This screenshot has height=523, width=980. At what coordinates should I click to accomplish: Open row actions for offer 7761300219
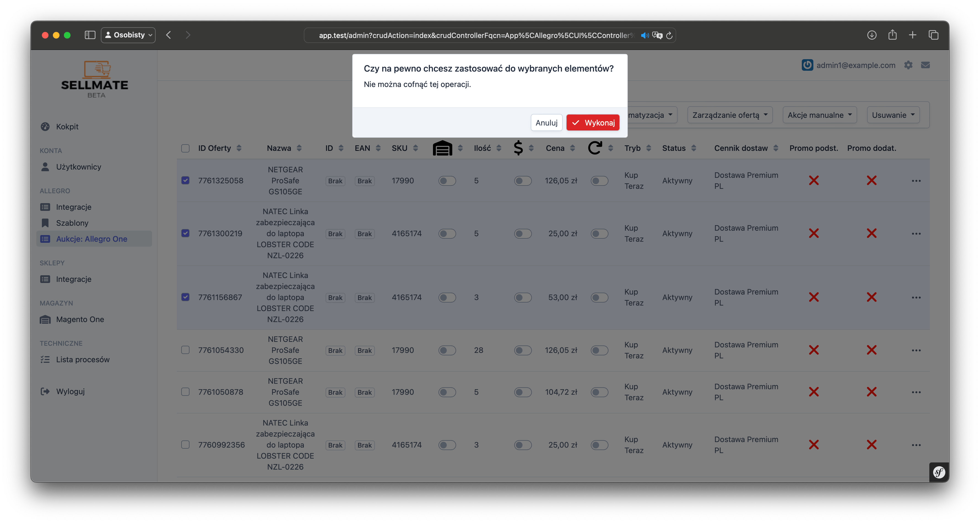(916, 234)
